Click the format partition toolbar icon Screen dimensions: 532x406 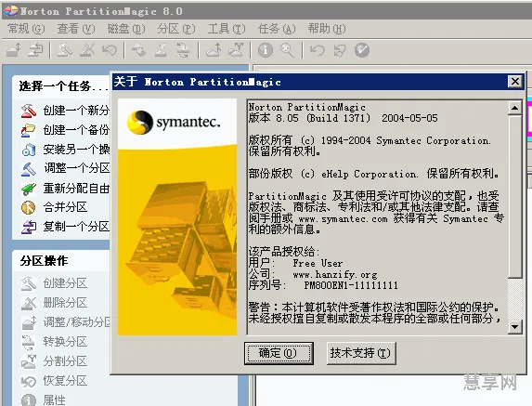(x=161, y=50)
